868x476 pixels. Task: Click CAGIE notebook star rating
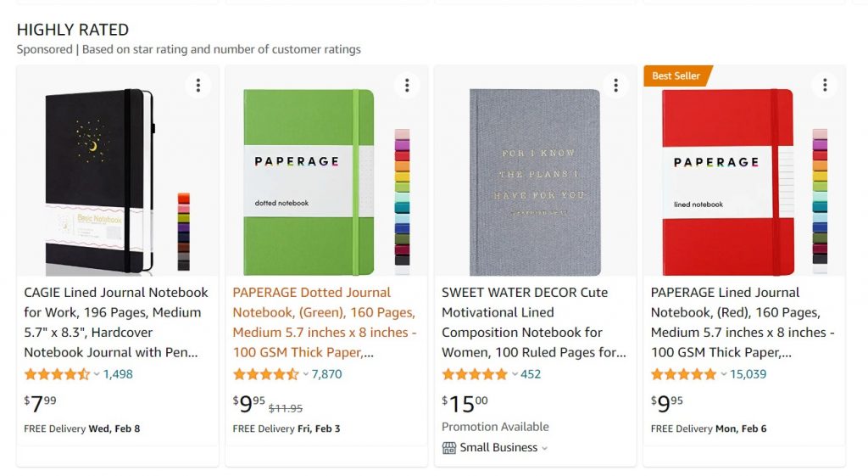point(56,374)
